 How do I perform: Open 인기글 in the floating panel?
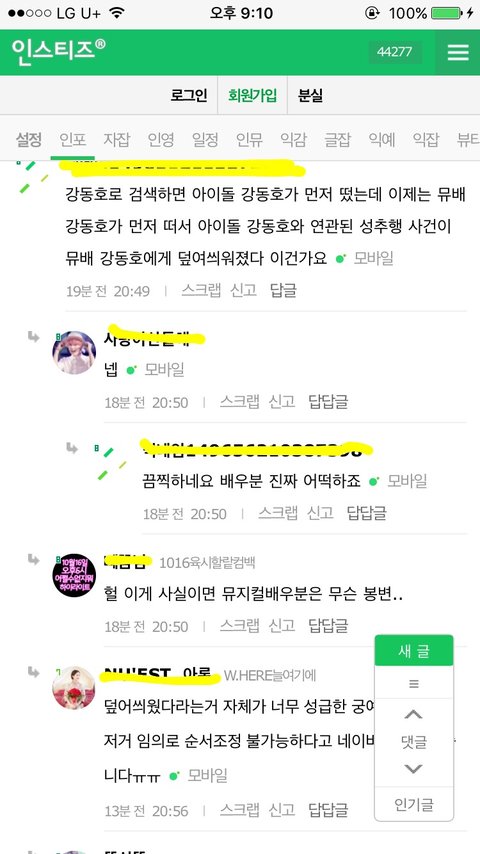pyautogui.click(x=414, y=804)
